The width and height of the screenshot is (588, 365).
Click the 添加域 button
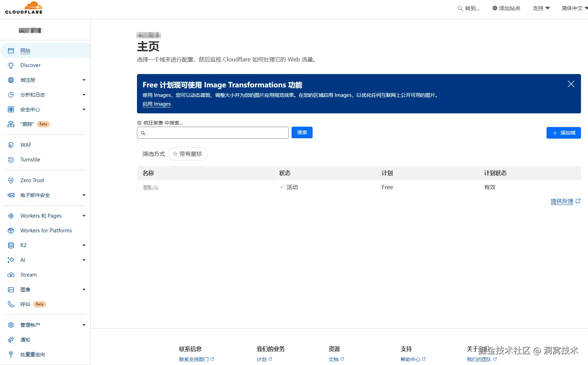pyautogui.click(x=564, y=133)
